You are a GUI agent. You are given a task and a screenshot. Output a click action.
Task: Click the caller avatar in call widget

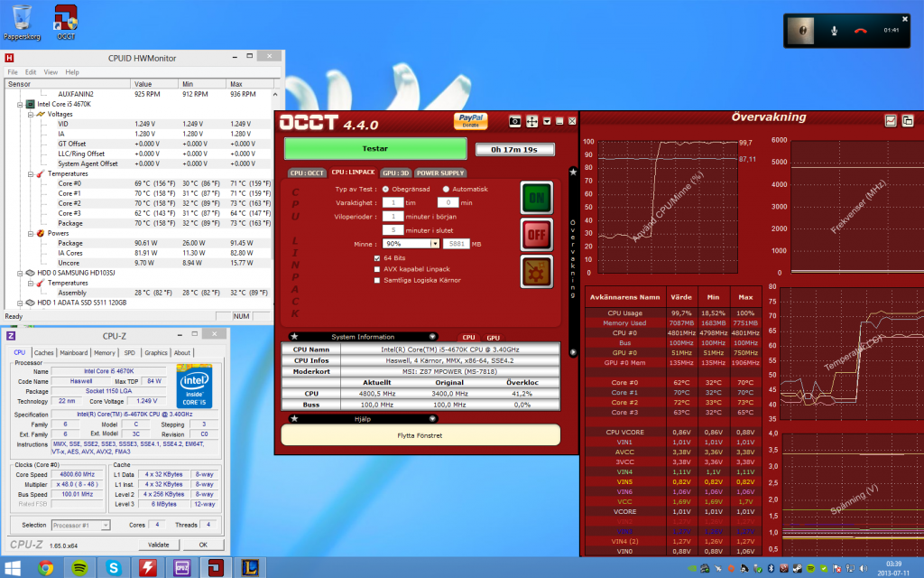click(802, 31)
